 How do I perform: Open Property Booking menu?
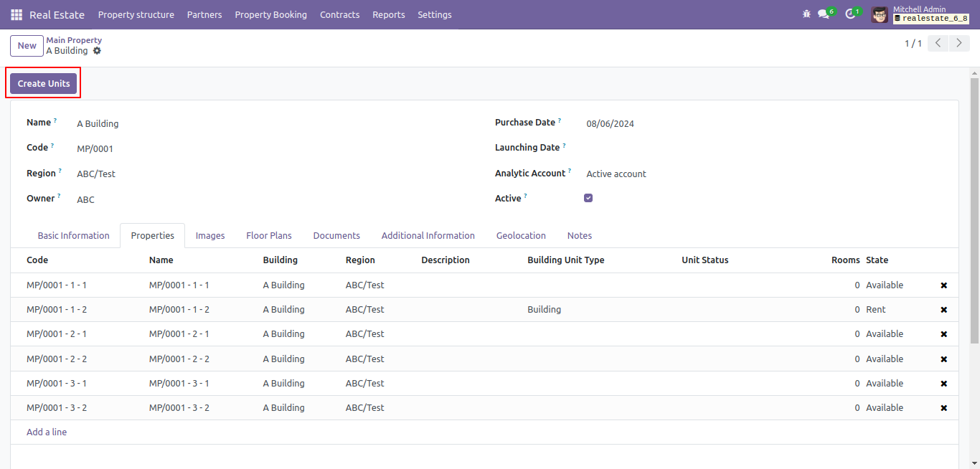[270, 14]
